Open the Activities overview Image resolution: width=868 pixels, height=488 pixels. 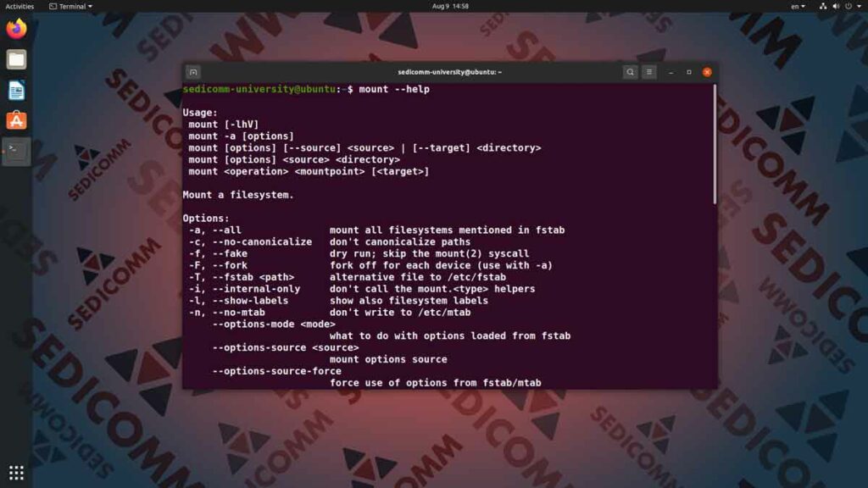coord(19,6)
